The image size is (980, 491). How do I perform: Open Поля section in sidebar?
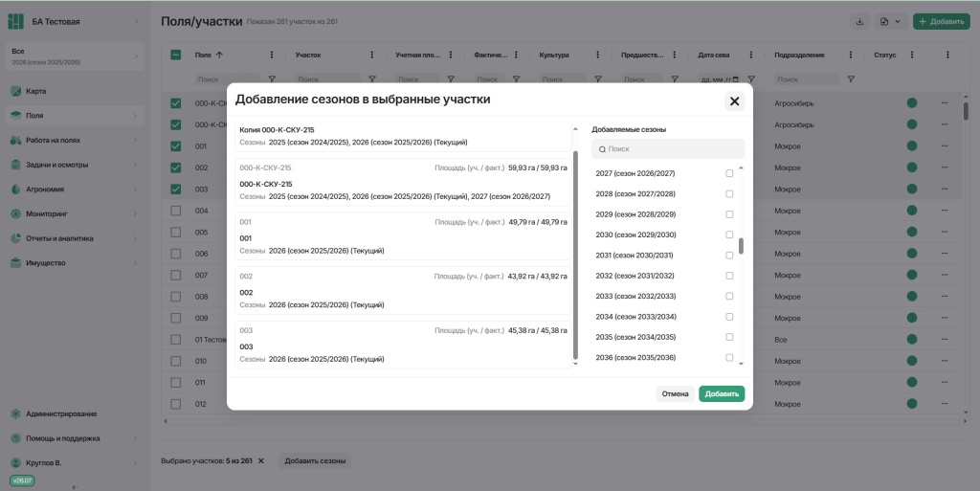pos(75,116)
